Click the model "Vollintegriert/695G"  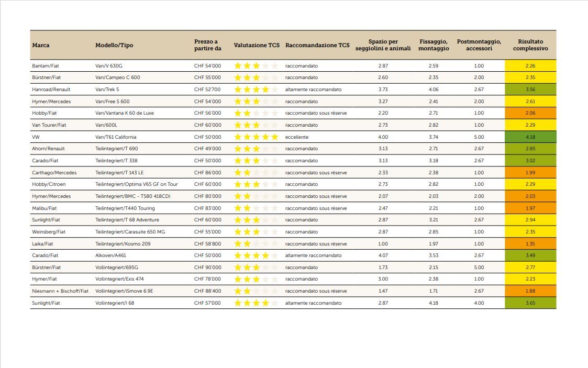[x=117, y=267]
